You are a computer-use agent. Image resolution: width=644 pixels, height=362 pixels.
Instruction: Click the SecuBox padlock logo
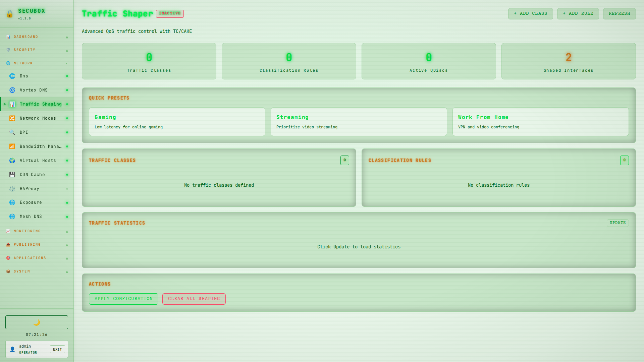(x=10, y=14)
